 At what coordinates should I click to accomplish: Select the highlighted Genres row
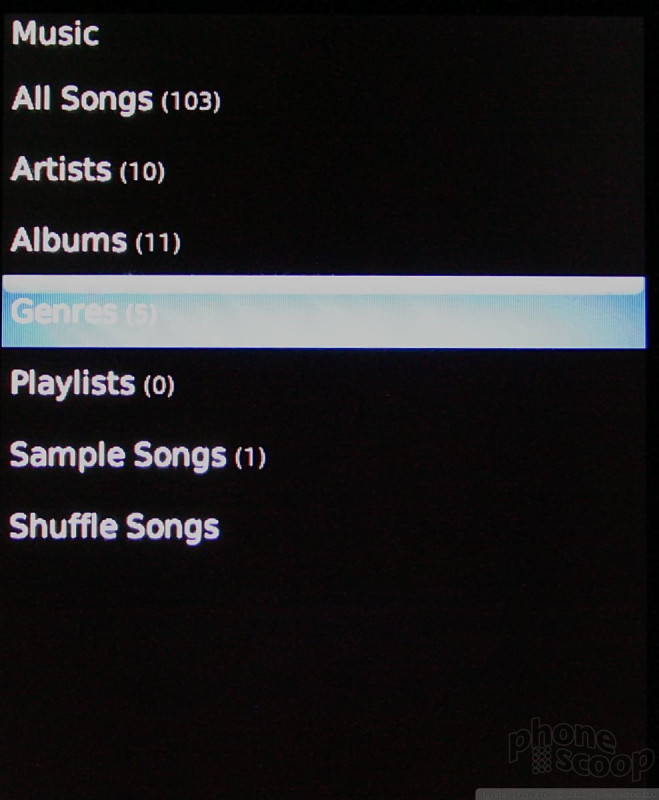pos(323,312)
